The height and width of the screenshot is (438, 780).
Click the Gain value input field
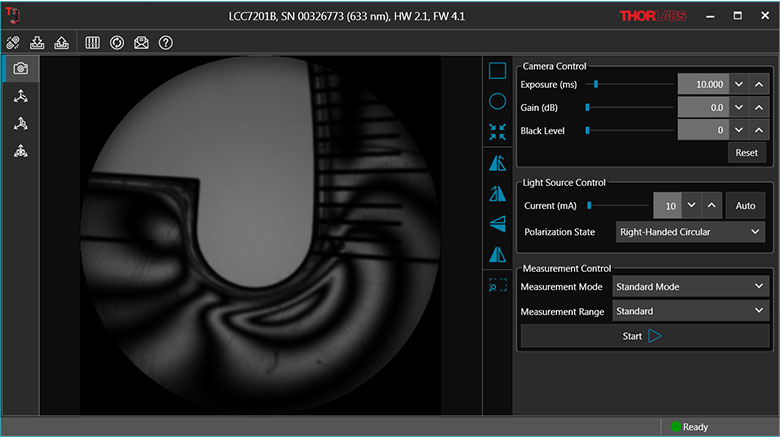click(702, 107)
